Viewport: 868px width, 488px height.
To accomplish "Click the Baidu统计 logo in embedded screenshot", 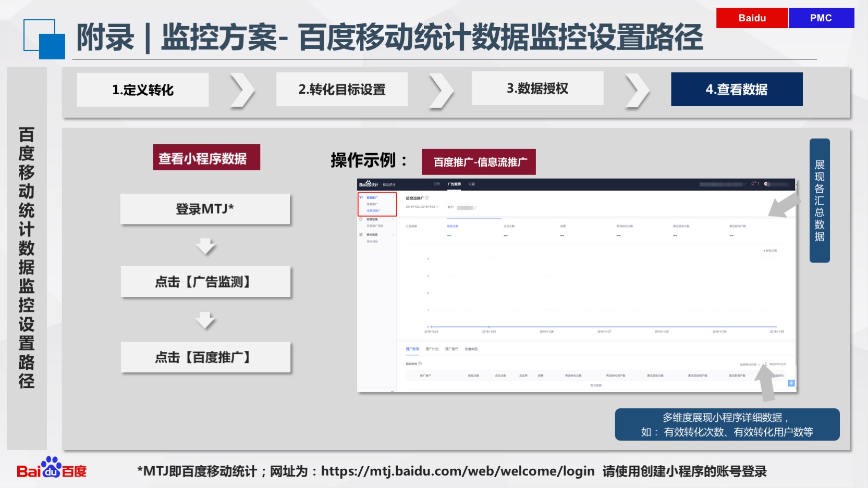I will [x=369, y=184].
